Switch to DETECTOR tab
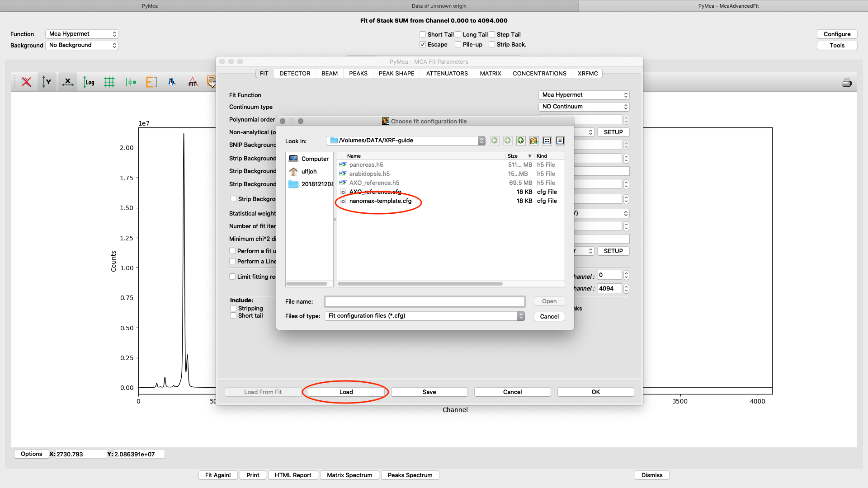The height and width of the screenshot is (488, 868). click(295, 73)
